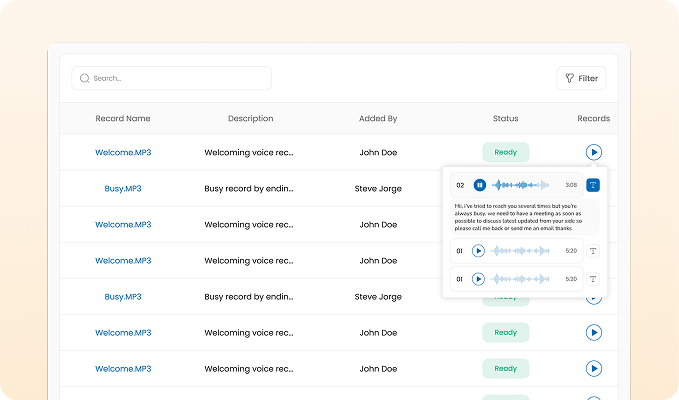The width and height of the screenshot is (679, 400).
Task: Click the Ready status badge in first row
Action: (x=505, y=152)
